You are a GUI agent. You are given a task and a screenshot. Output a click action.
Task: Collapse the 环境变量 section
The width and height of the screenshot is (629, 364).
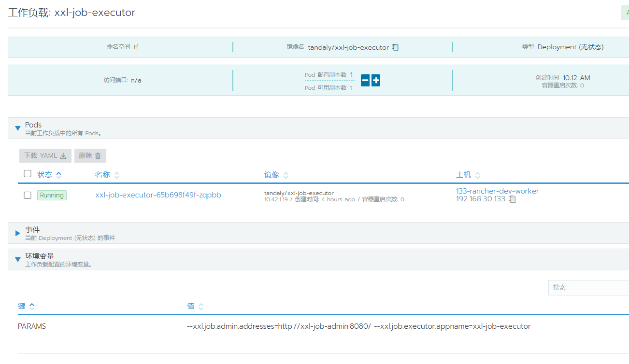[x=18, y=259]
